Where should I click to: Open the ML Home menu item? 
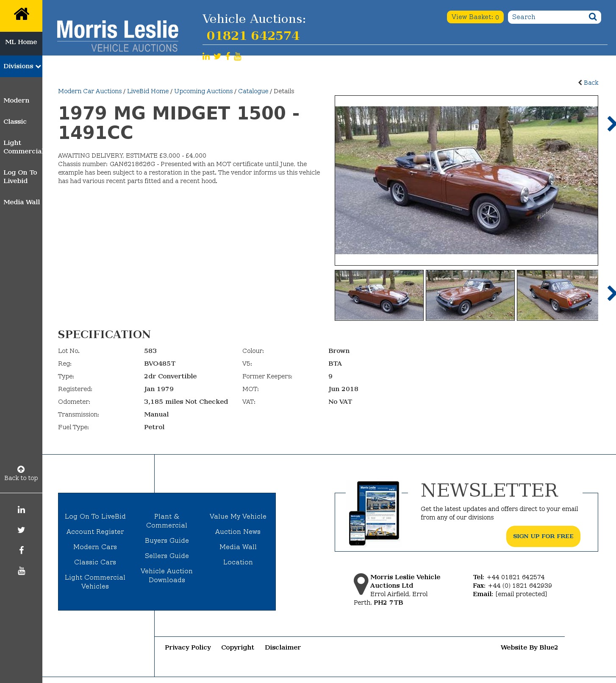[21, 42]
